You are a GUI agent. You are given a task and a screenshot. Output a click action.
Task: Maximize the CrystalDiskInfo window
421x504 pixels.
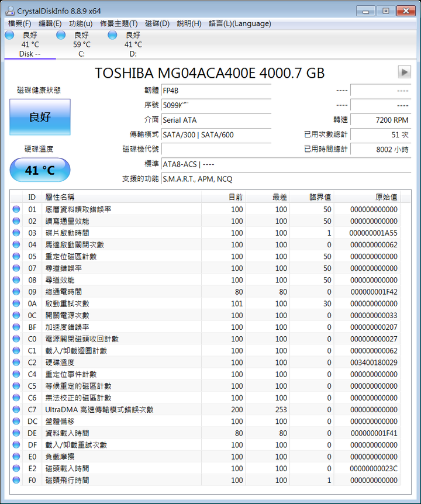click(x=386, y=11)
